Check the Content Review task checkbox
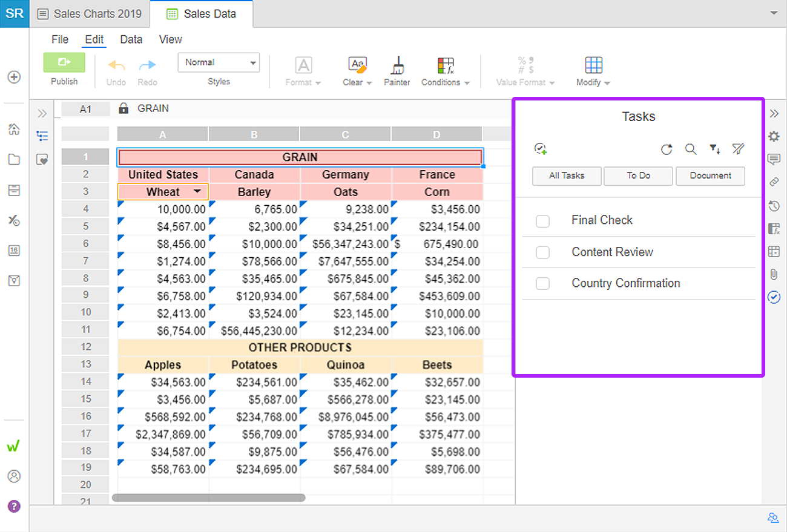Viewport: 787px width, 532px height. (x=542, y=252)
